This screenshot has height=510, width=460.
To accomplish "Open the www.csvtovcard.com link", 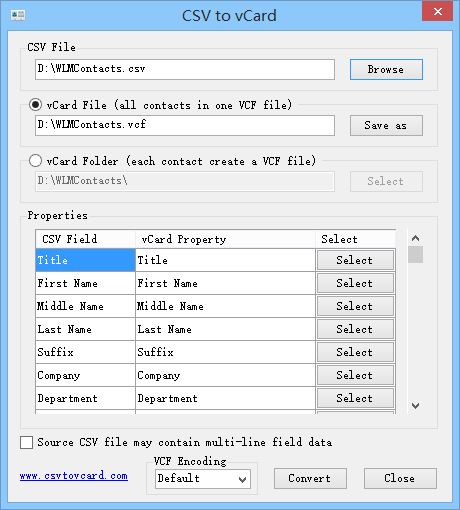I will click(74, 476).
